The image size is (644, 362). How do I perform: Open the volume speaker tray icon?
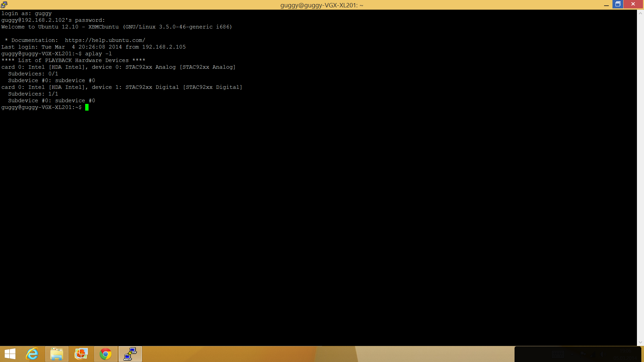click(603, 354)
